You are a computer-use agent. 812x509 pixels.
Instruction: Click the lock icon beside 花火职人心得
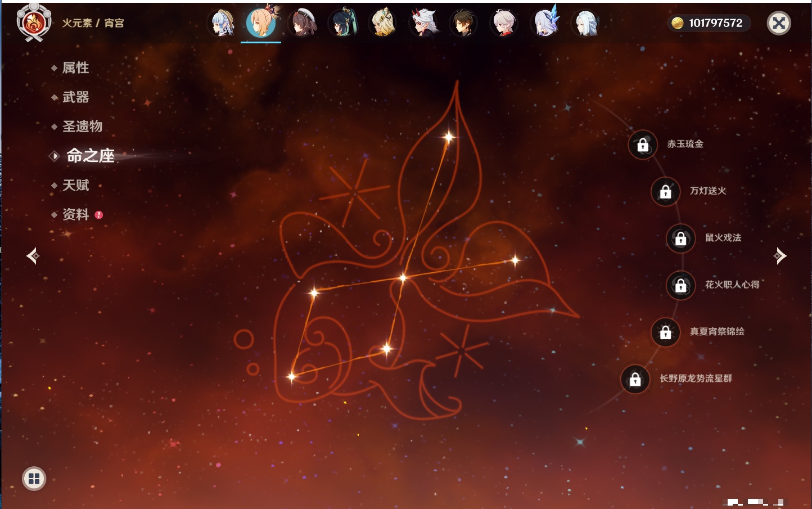coord(680,285)
